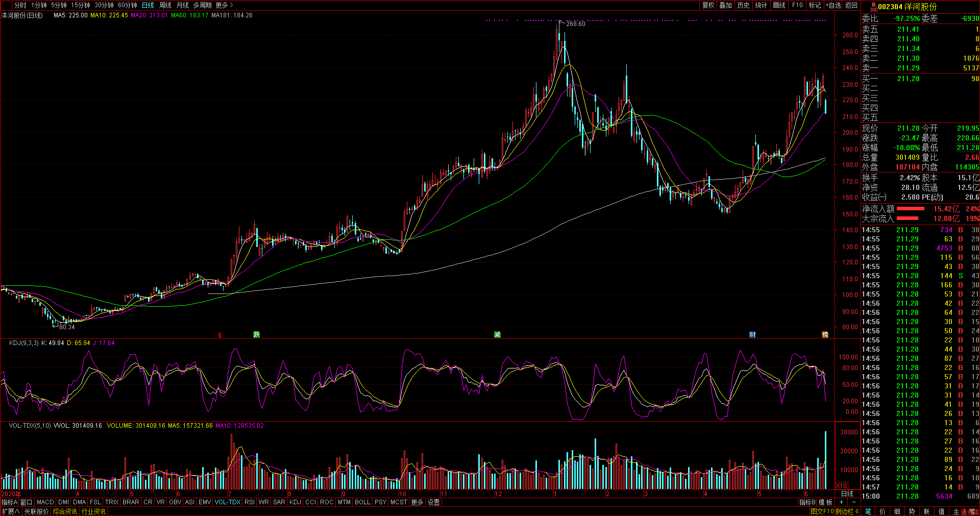Image resolution: width=980 pixels, height=516 pixels.
Task: Switch to 周线 weekly chart
Action: pos(165,5)
